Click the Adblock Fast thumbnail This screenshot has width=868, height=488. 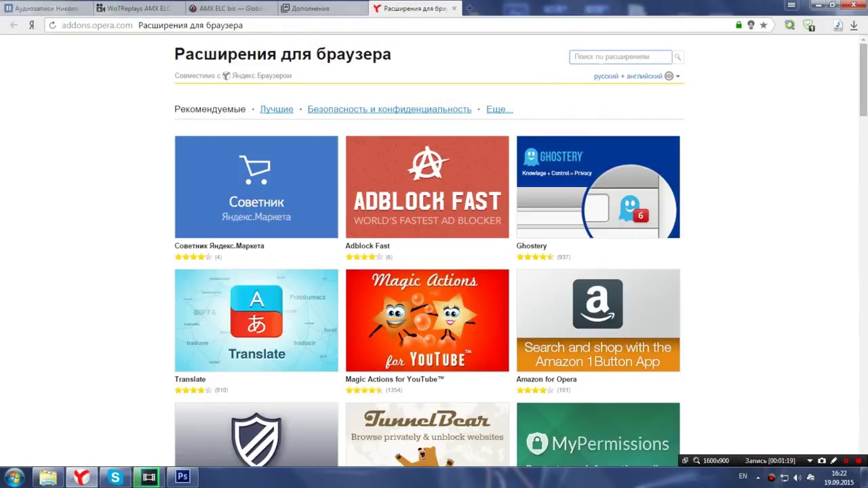(x=427, y=187)
